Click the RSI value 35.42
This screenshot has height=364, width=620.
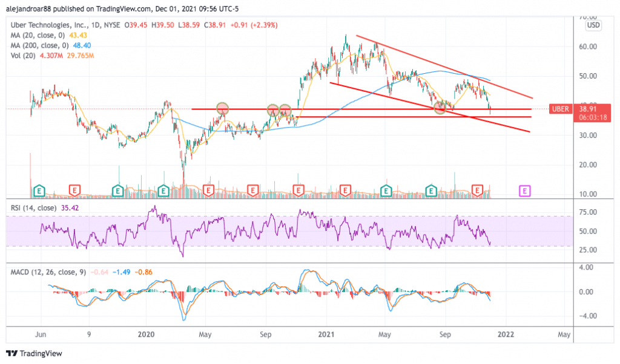click(70, 207)
